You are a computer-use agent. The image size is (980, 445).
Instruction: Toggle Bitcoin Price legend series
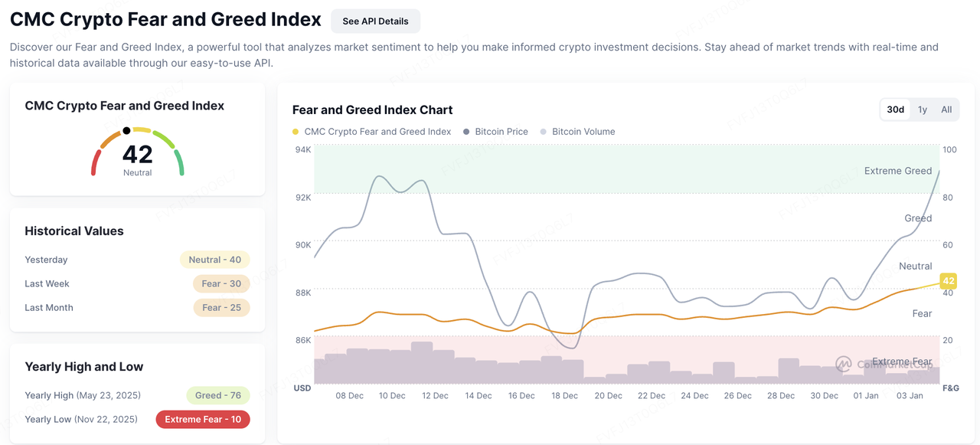click(501, 132)
